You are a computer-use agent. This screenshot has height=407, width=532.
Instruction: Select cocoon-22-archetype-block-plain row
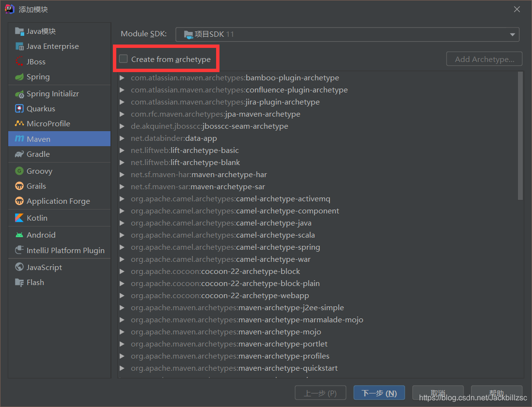point(317,284)
